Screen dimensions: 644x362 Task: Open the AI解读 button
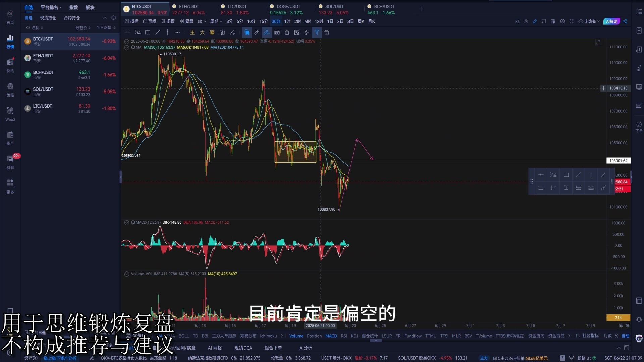(x=611, y=21)
